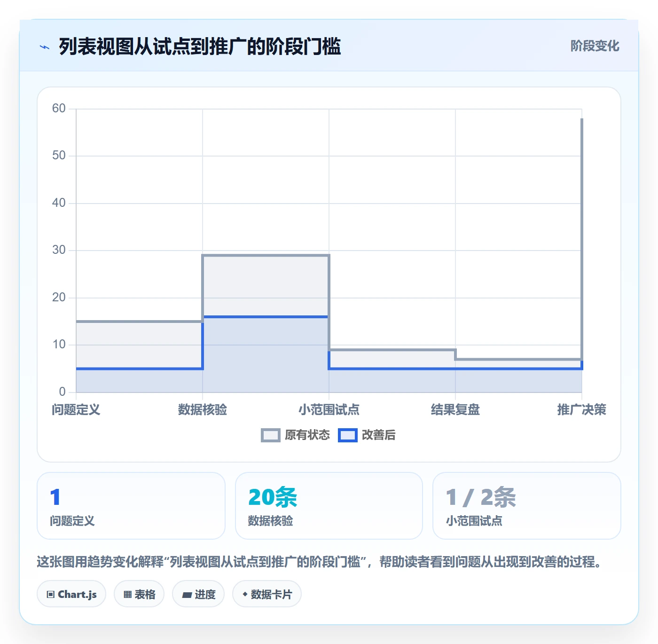Select the 进度 tag

198,594
